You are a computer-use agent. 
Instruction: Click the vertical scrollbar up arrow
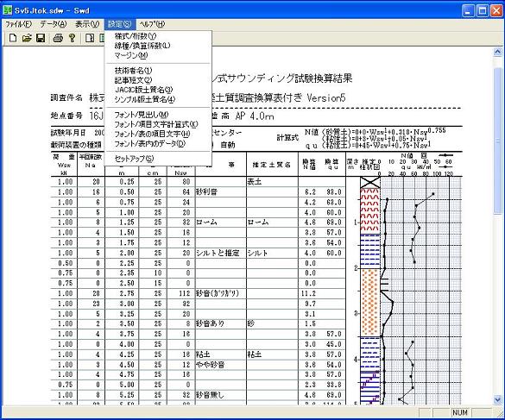pos(497,52)
